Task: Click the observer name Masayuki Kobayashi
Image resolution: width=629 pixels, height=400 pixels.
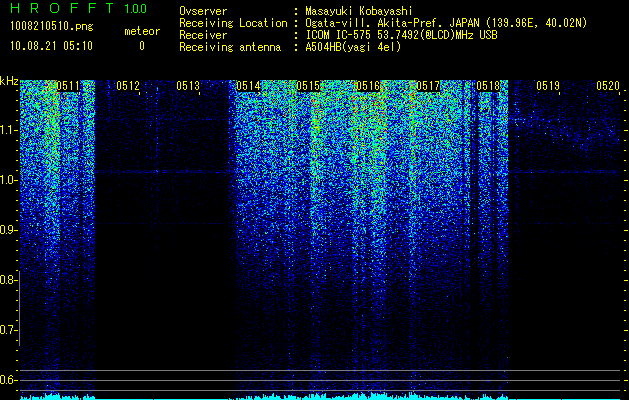Action: (359, 11)
